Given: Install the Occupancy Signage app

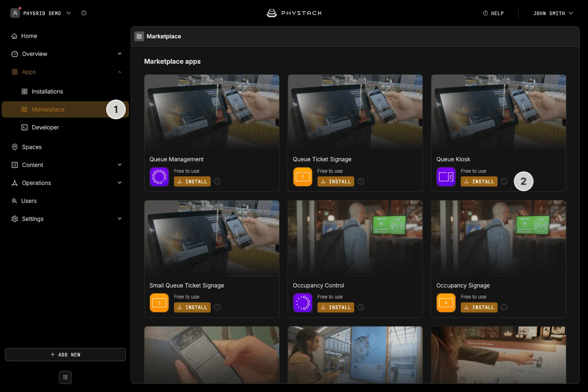Looking at the screenshot, I should pyautogui.click(x=479, y=307).
